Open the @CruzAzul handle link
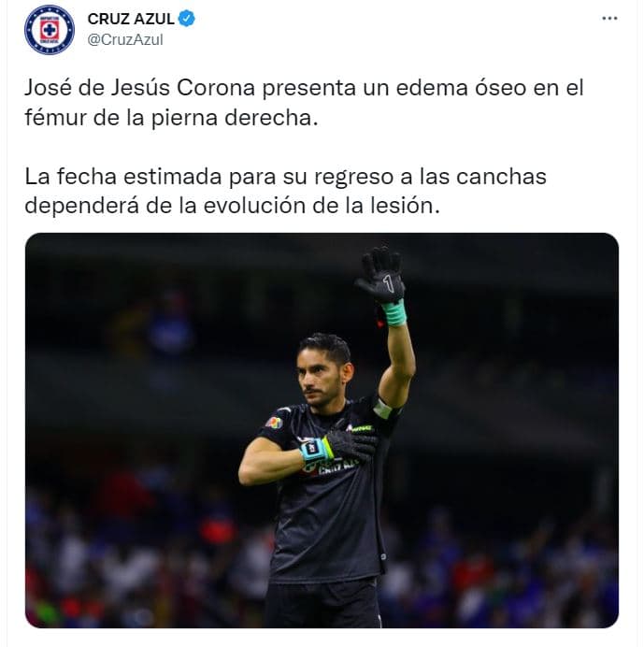The height and width of the screenshot is (647, 644). [x=125, y=39]
